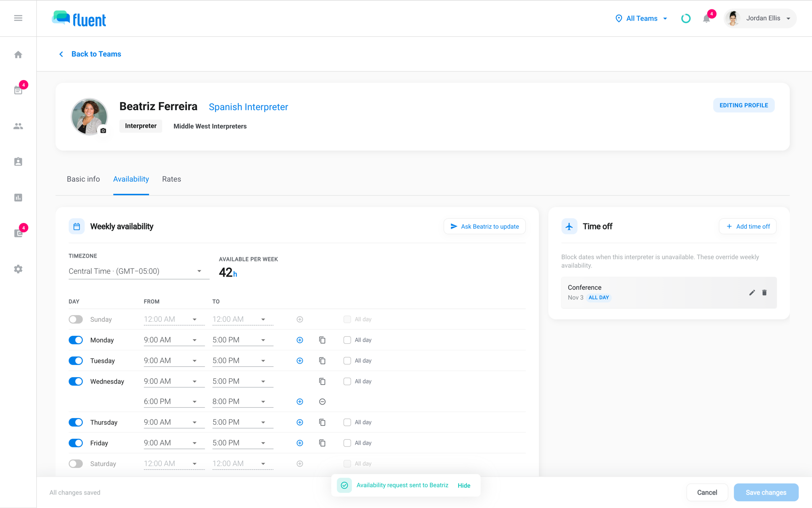Viewport: 812px width, 508px height.
Task: Open the Timezone dropdown
Action: (139, 271)
